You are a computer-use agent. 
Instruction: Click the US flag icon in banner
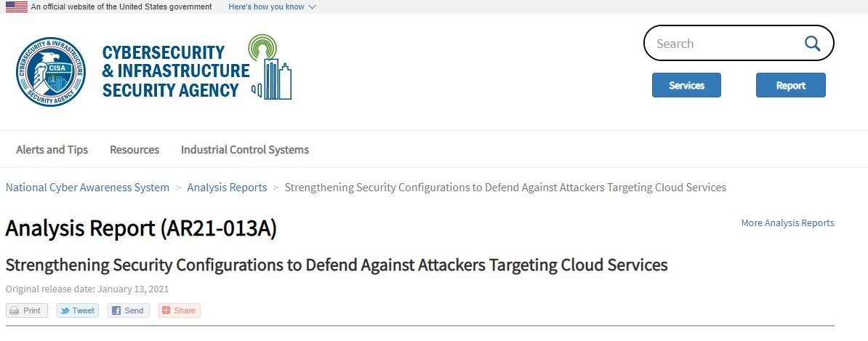(17, 7)
